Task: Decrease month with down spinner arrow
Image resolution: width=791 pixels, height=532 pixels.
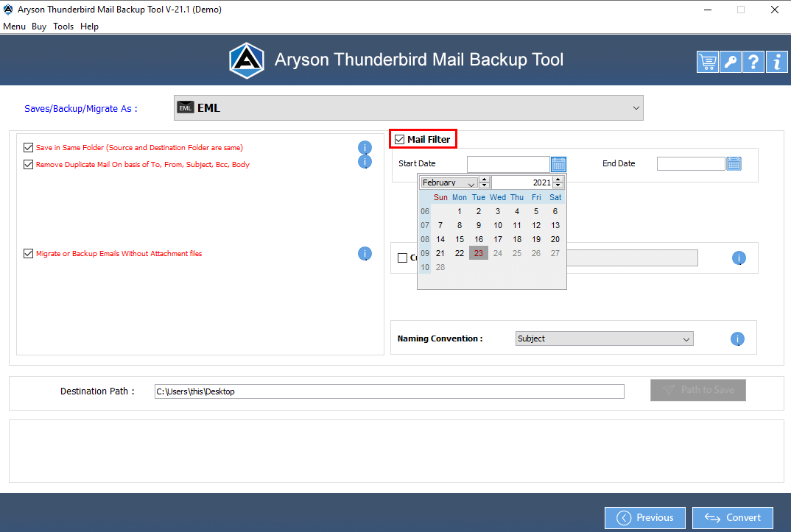Action: (485, 185)
